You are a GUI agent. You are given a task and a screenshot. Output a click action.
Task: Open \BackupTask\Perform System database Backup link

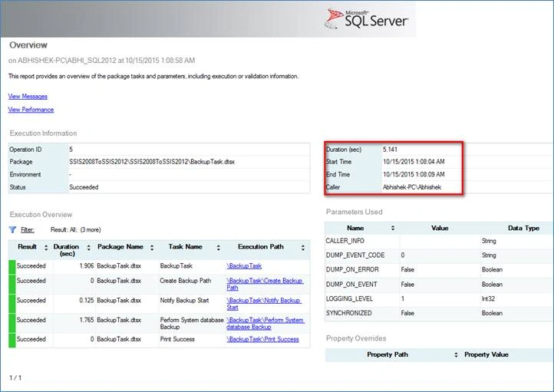tap(265, 324)
